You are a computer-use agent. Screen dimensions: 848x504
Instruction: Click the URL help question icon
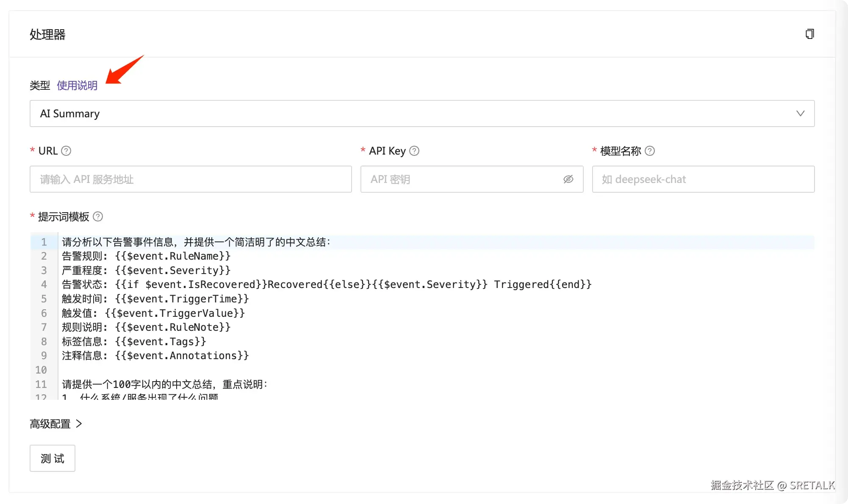click(66, 151)
